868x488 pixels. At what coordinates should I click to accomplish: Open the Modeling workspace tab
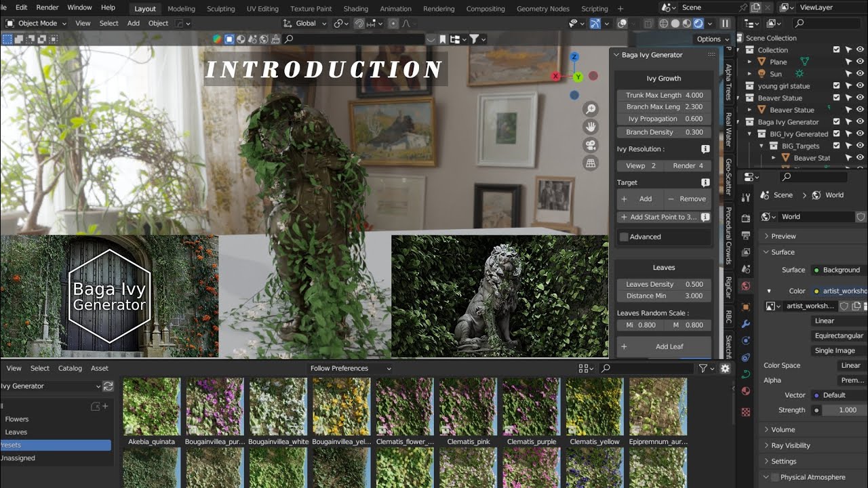pyautogui.click(x=181, y=9)
